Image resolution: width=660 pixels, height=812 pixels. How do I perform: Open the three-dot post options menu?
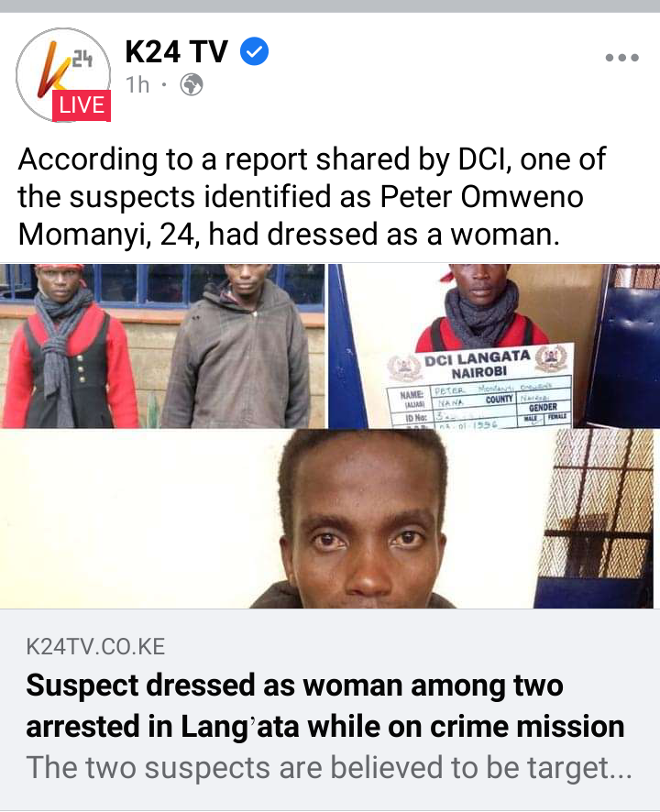point(621,58)
